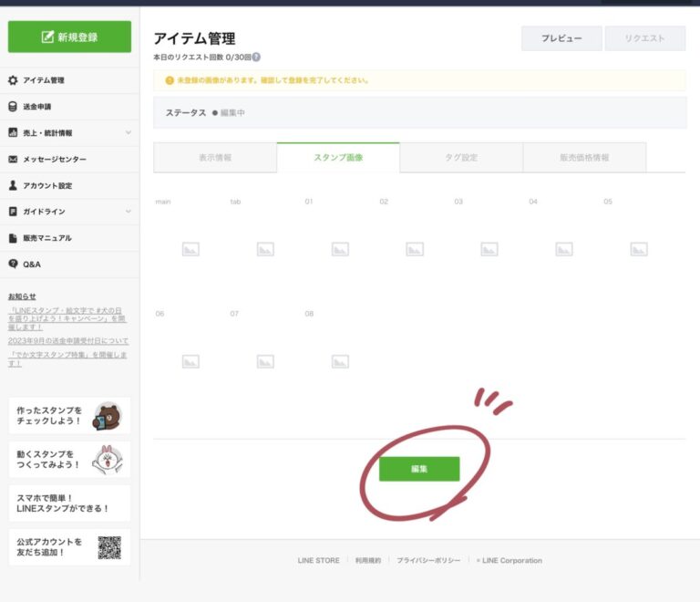Click the database icon beside 送金申請
700x602 pixels.
[x=13, y=107]
